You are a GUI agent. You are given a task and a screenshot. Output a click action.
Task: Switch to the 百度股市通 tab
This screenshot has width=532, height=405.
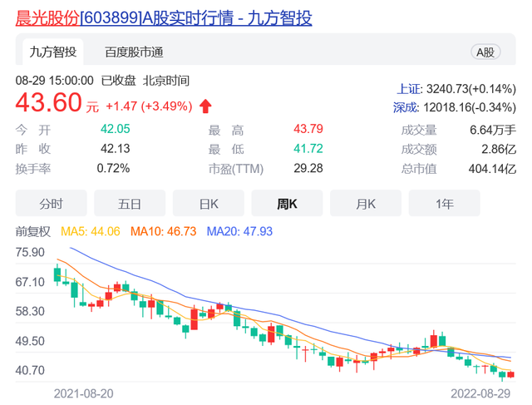pyautogui.click(x=133, y=52)
